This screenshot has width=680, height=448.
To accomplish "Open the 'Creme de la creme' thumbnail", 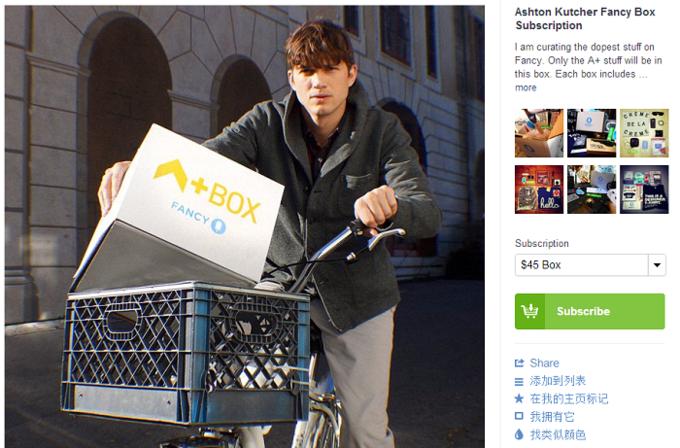I will (x=644, y=133).
